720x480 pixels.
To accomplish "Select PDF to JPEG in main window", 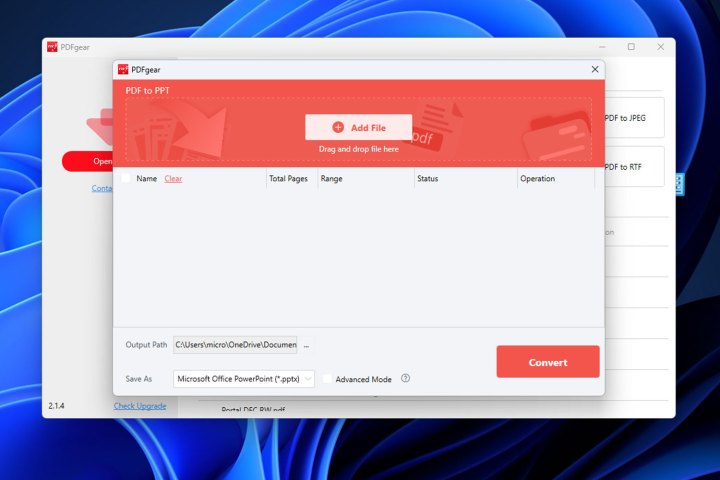I will (x=634, y=118).
